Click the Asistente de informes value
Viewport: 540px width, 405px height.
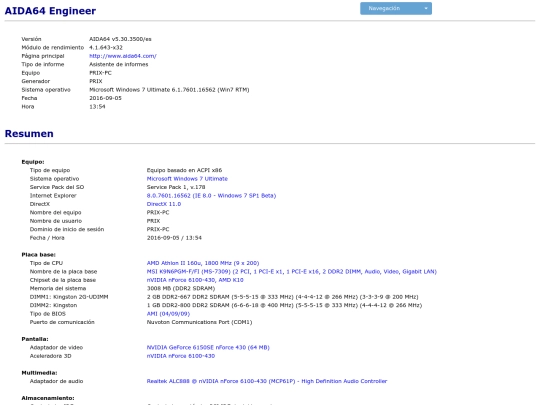pos(119,64)
